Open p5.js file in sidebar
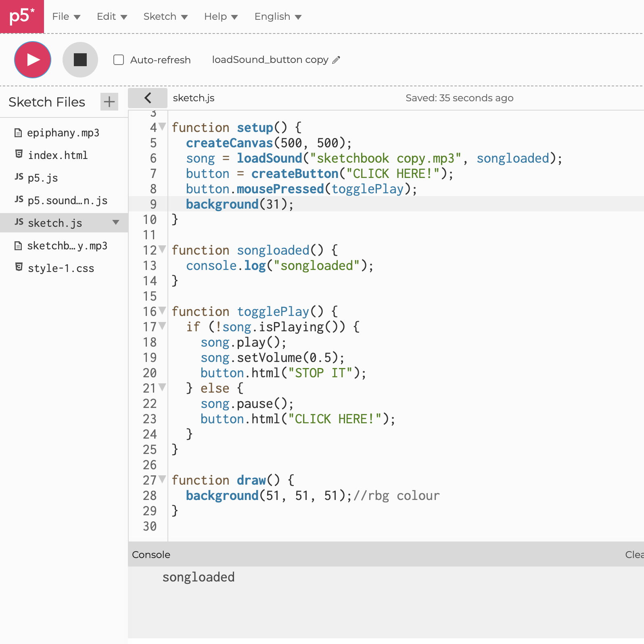The height and width of the screenshot is (644, 644). [x=43, y=178]
